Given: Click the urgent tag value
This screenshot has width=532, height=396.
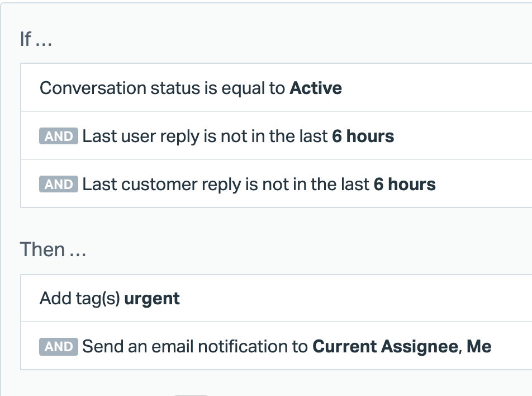Looking at the screenshot, I should (152, 299).
